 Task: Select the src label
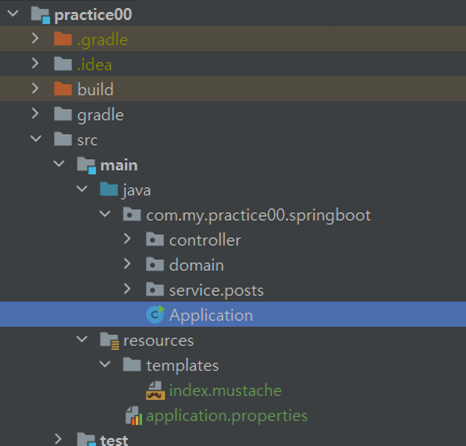[x=87, y=140]
